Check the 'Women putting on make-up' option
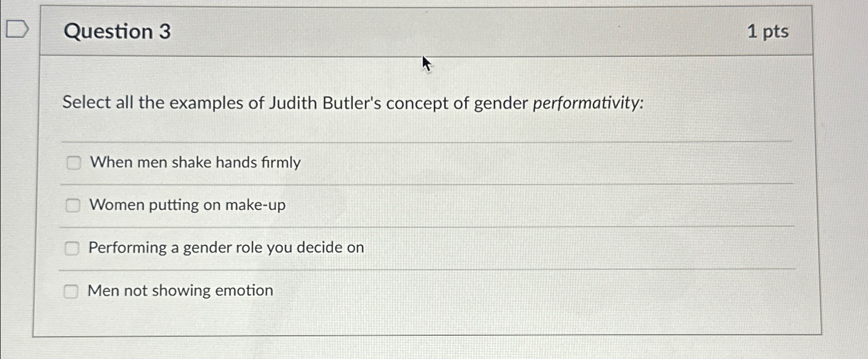This screenshot has width=868, height=359. pos(74,205)
